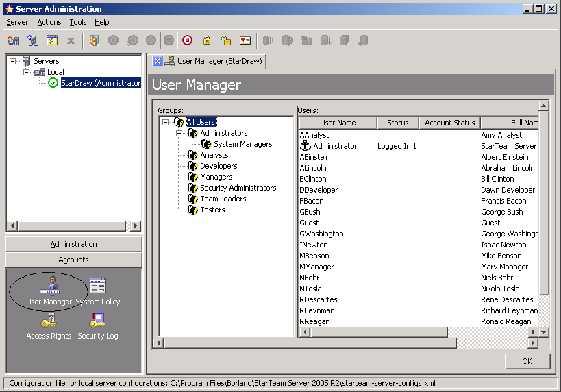Click the OK button

[527, 361]
